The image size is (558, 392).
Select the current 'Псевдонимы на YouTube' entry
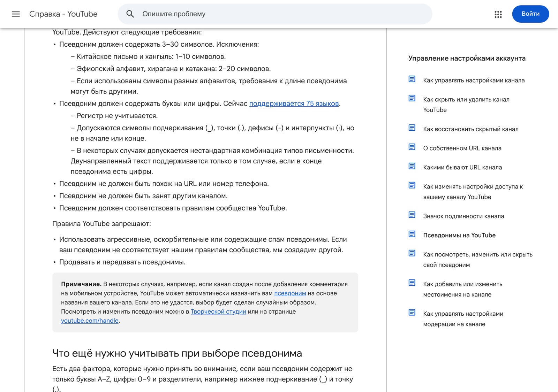point(459,236)
